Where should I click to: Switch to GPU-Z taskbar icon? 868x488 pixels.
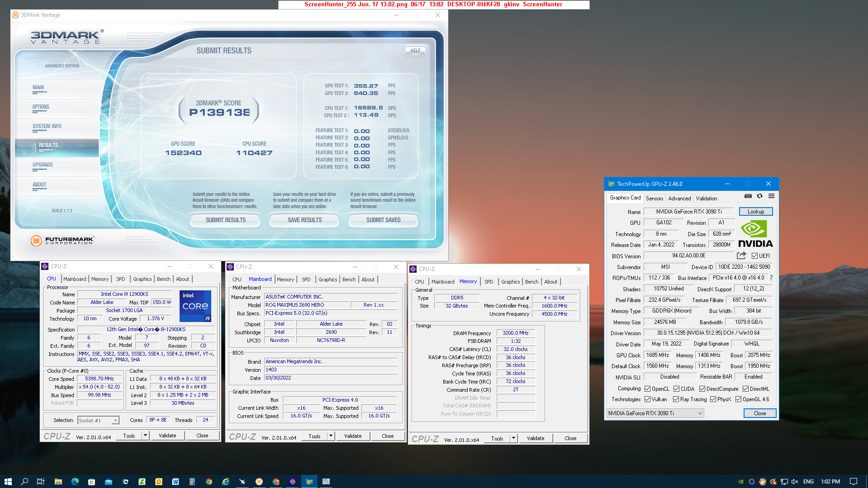309,482
